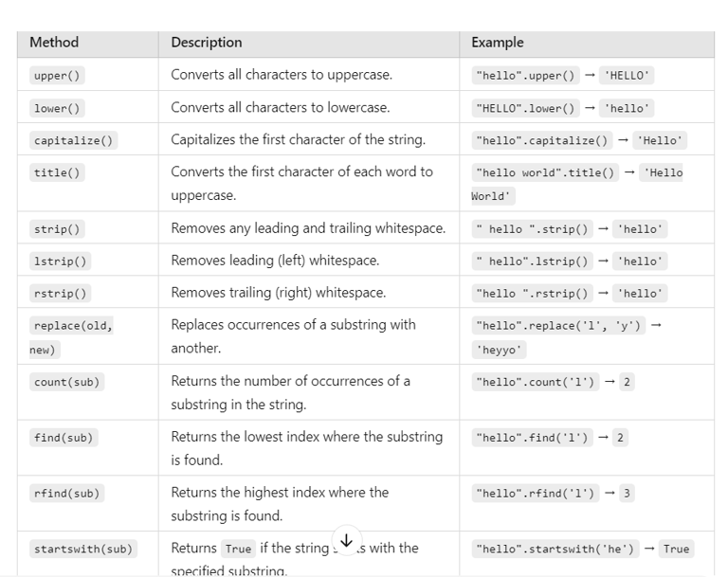This screenshot has height=577, width=728.
Task: Click the Example column header
Action: 498,43
